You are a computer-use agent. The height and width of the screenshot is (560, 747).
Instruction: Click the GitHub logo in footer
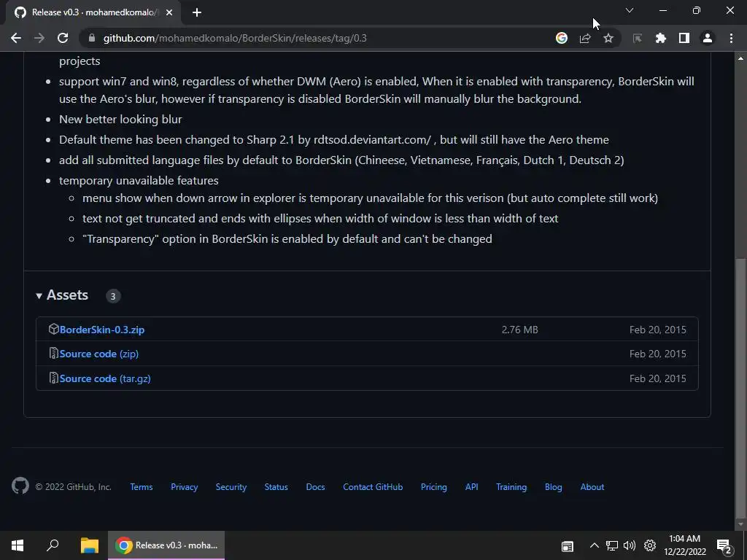(x=20, y=486)
